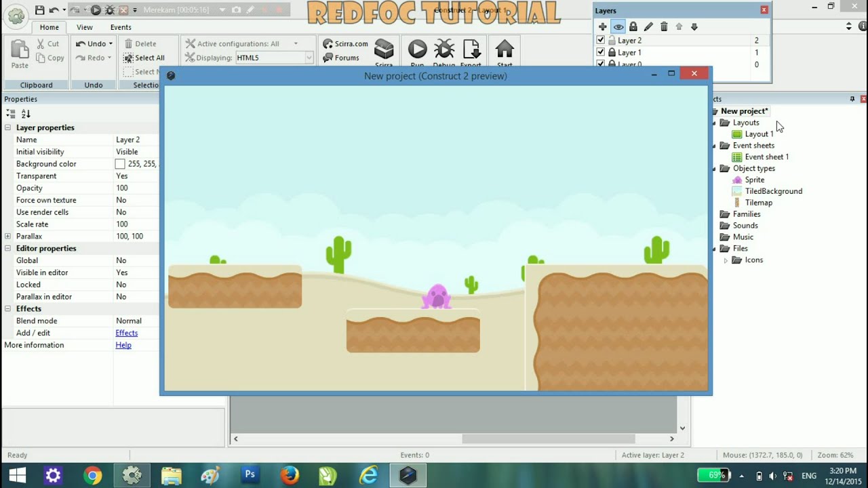
Task: Click the Background color white swatch
Action: [x=120, y=164]
